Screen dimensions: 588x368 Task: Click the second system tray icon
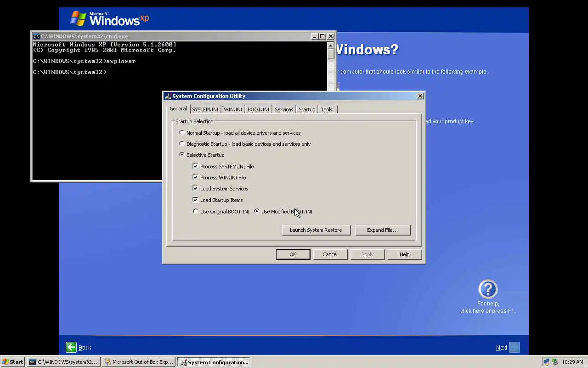(555, 362)
